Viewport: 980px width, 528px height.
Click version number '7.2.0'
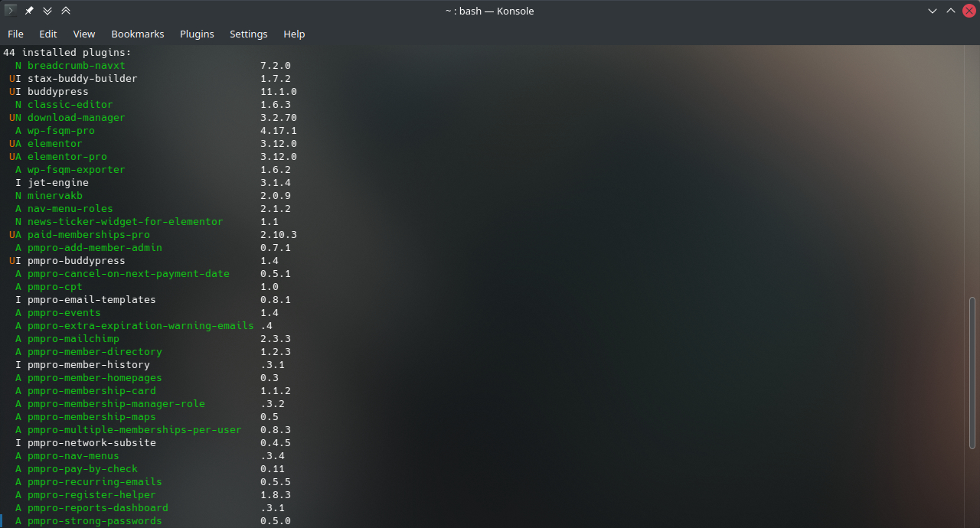[276, 66]
